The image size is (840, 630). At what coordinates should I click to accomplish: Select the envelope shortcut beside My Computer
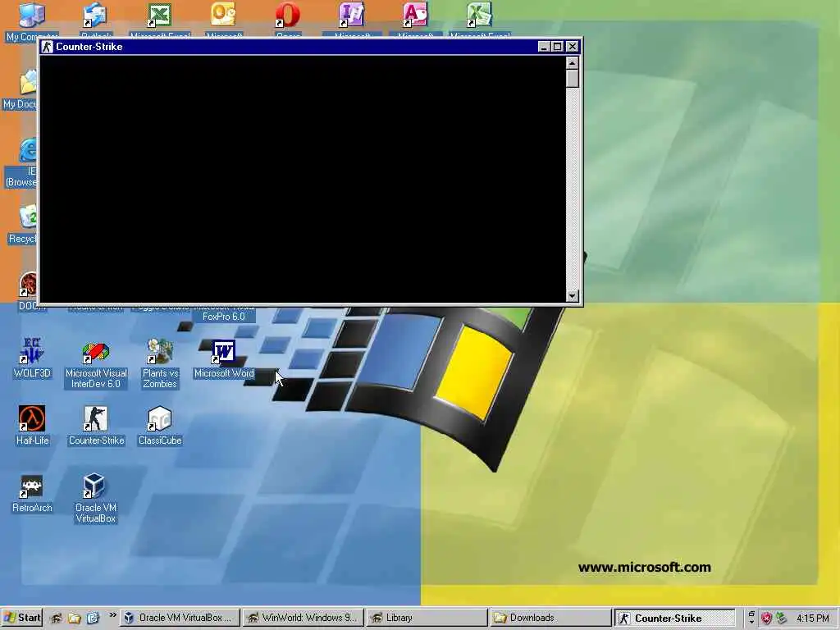pyautogui.click(x=95, y=15)
